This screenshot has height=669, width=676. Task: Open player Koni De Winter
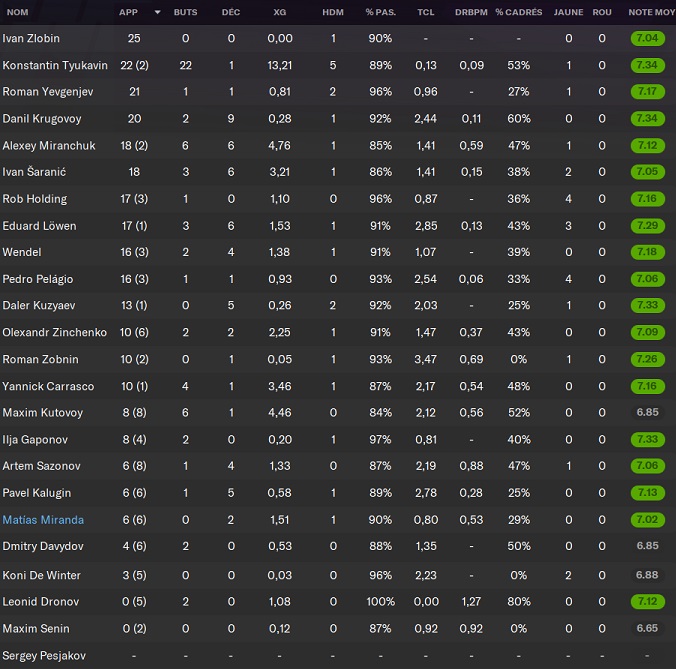(41, 575)
